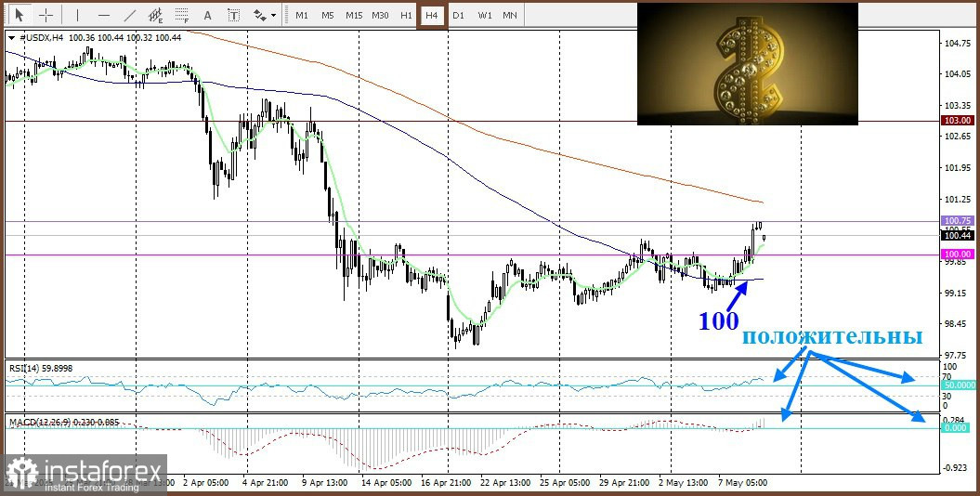Click the 100.75 price level label

(958, 220)
